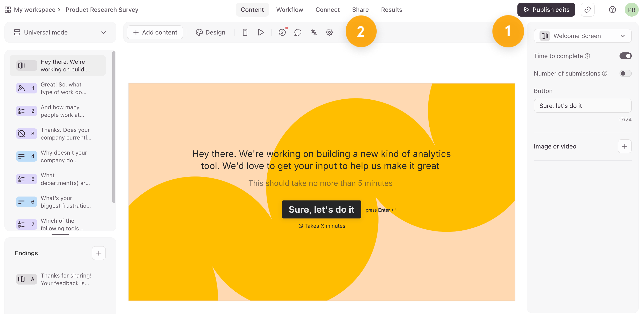
Task: Click the Button text input field
Action: (582, 106)
